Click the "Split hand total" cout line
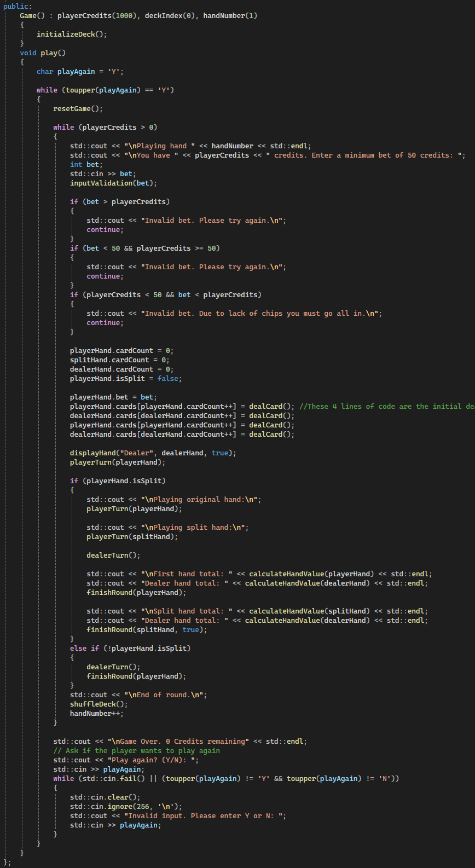The width and height of the screenshot is (475, 868). (x=257, y=611)
